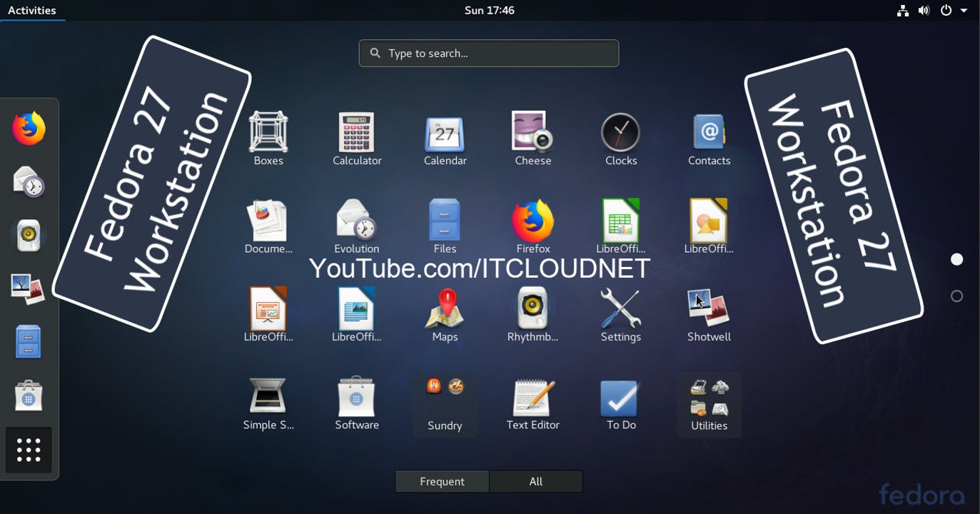
Task: Switch to the All tab
Action: click(x=536, y=481)
